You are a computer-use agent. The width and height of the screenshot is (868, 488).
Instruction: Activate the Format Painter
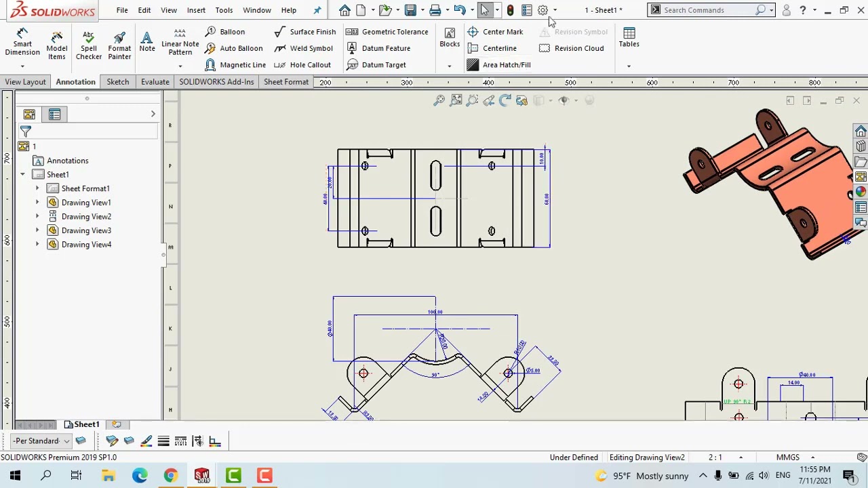pyautogui.click(x=119, y=45)
